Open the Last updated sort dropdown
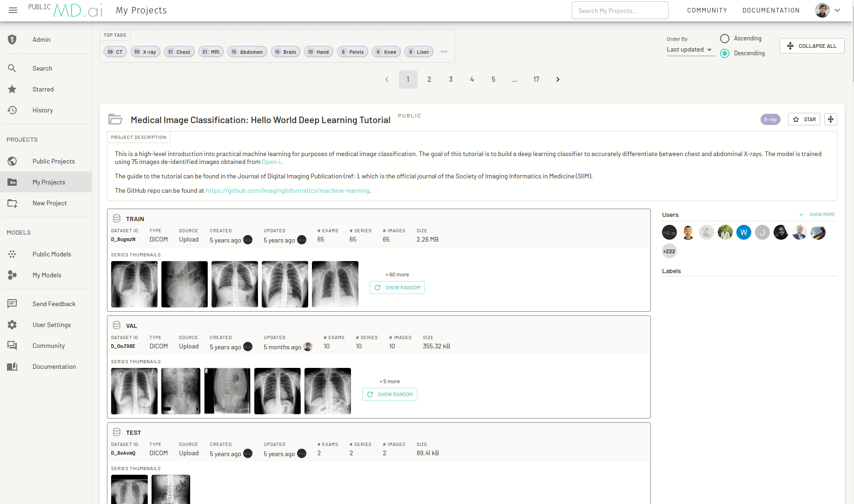854x504 pixels. (690, 49)
